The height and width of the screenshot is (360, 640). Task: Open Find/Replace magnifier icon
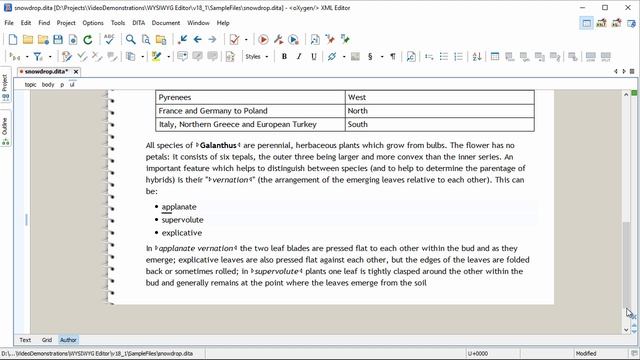[x=131, y=40]
